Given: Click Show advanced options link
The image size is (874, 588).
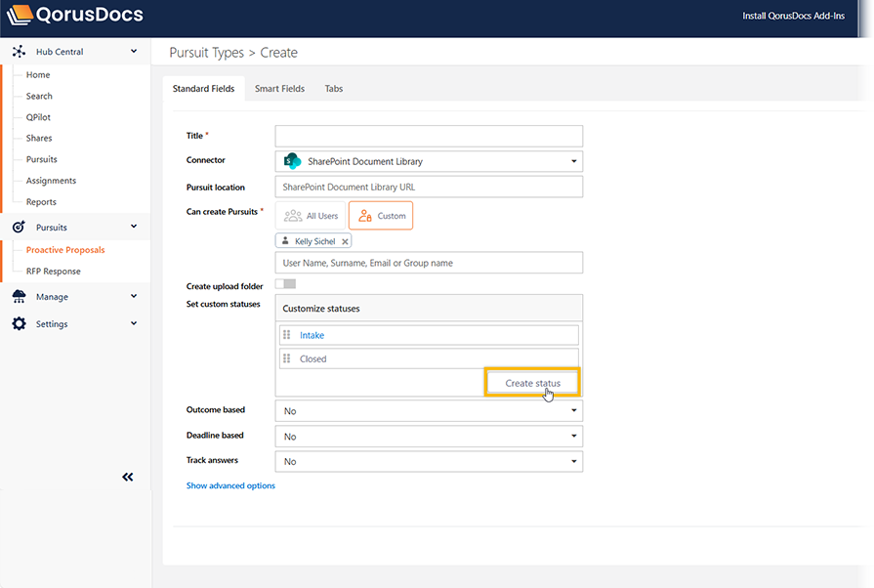Looking at the screenshot, I should coord(230,485).
